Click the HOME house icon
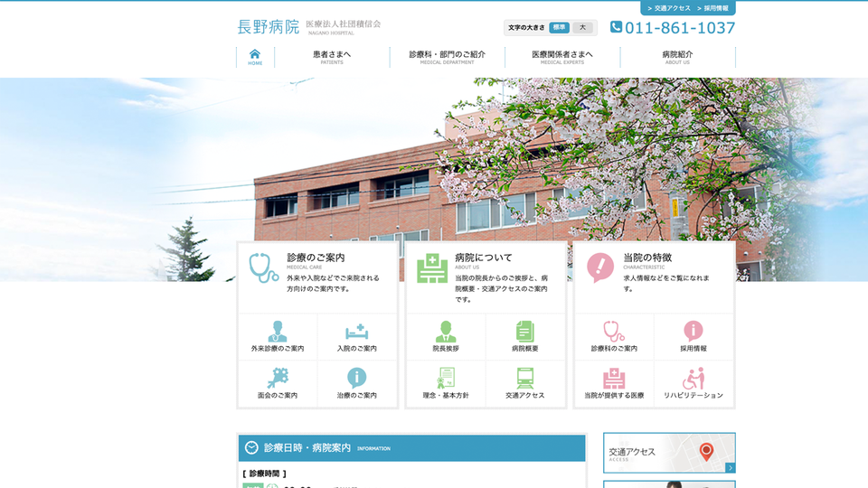Viewport: 868px width, 488px height. tap(255, 56)
